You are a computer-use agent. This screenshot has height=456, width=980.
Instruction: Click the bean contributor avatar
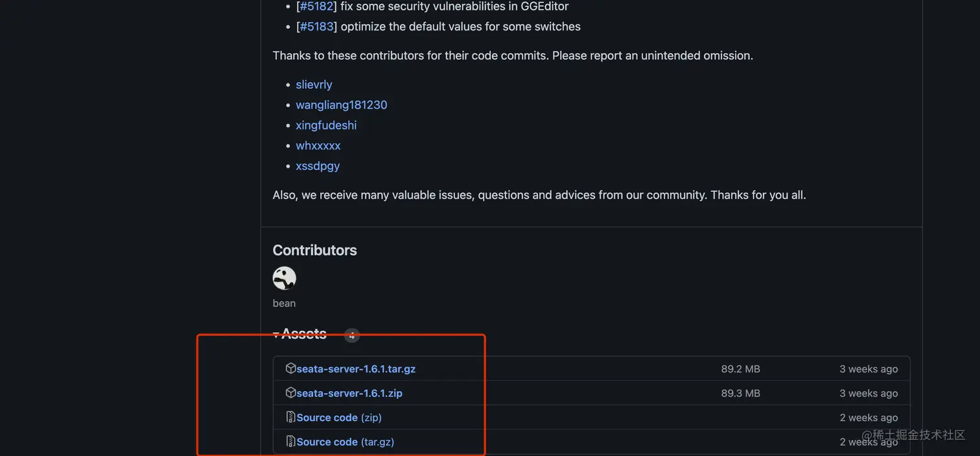point(284,279)
